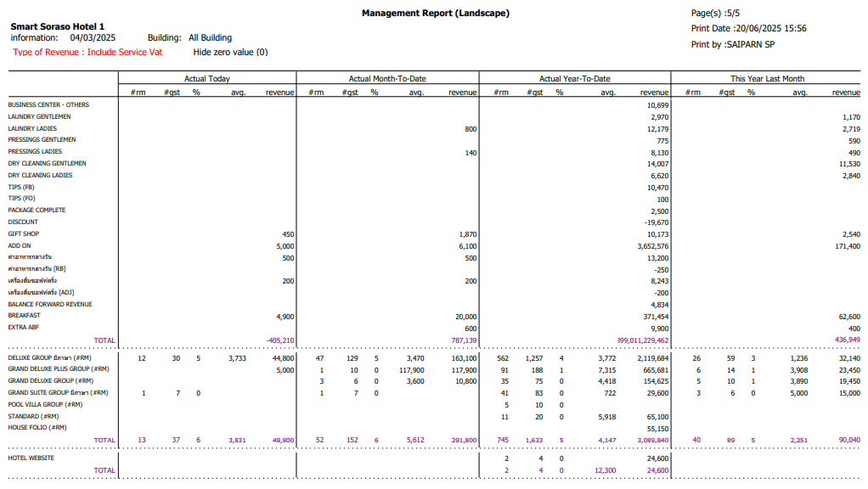The image size is (868, 489).
Task: Select the BUSINESS CENTER - OTHERS row label
Action: (x=48, y=105)
